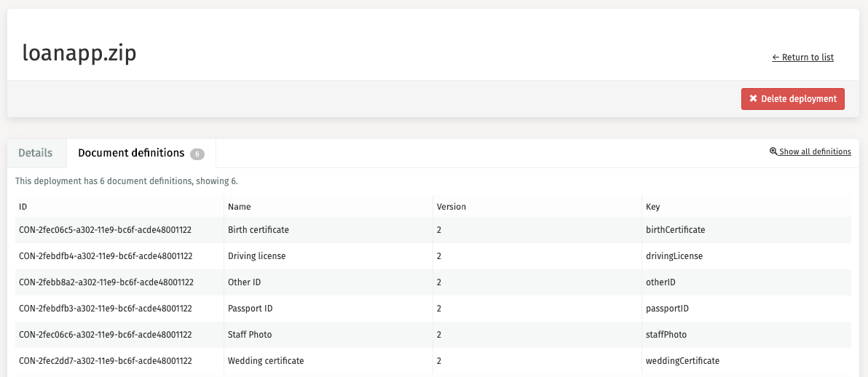The height and width of the screenshot is (377, 868).
Task: Select the Document definitions tab
Action: tap(131, 154)
